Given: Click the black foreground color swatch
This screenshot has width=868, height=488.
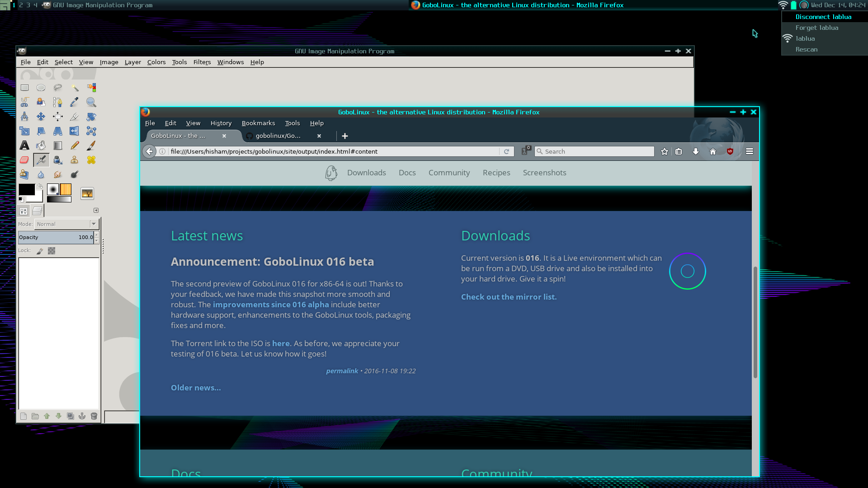Looking at the screenshot, I should [x=26, y=190].
